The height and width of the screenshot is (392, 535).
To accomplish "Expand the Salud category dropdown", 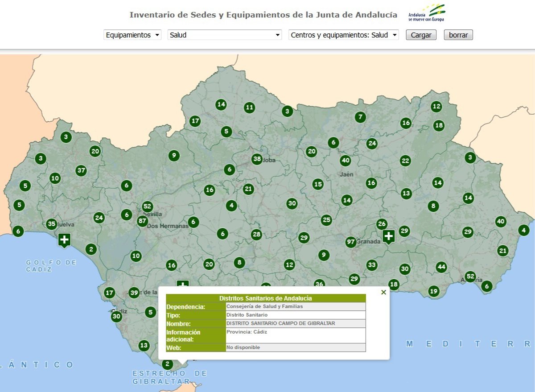I will (225, 35).
